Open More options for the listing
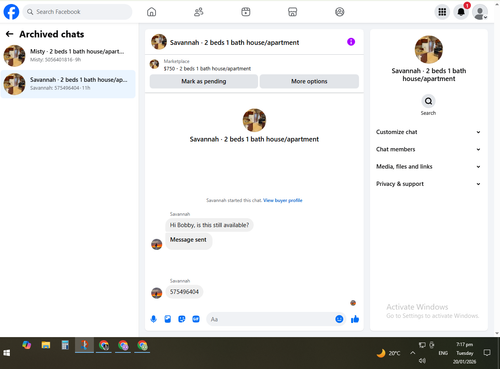The width and height of the screenshot is (500, 369). (x=309, y=81)
